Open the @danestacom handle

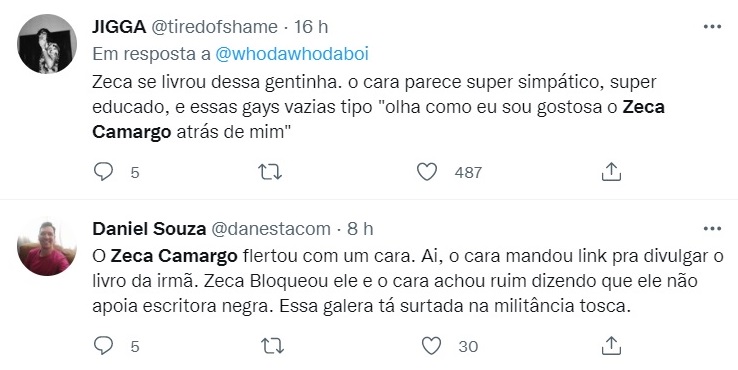tap(270, 229)
